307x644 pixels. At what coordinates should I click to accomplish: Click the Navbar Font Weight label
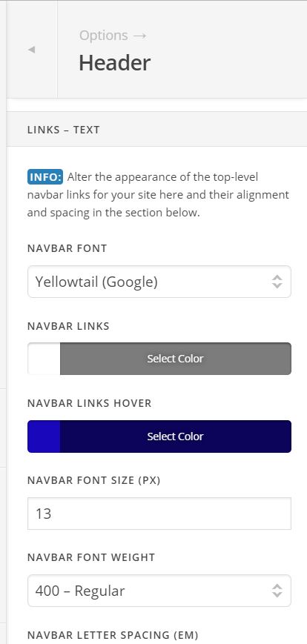pyautogui.click(x=91, y=557)
